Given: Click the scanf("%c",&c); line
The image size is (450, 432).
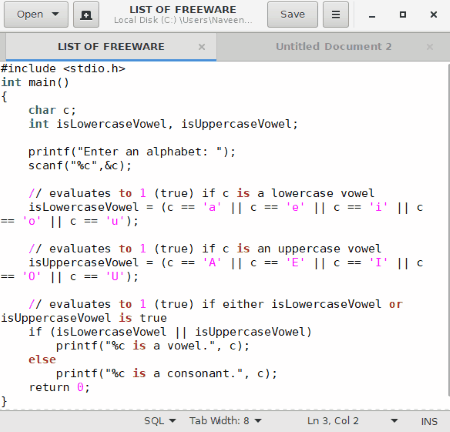Looking at the screenshot, I should coord(80,166).
